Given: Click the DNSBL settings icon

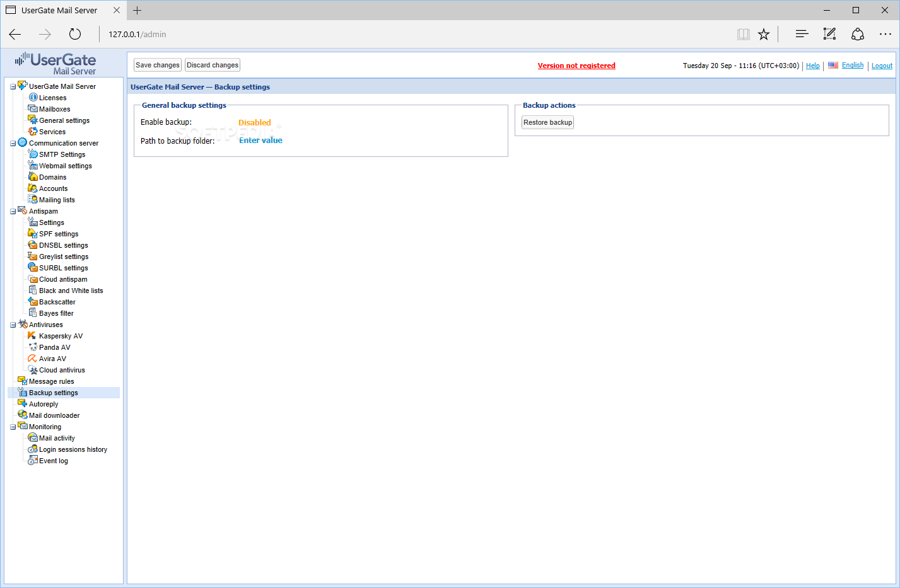Looking at the screenshot, I should point(33,245).
